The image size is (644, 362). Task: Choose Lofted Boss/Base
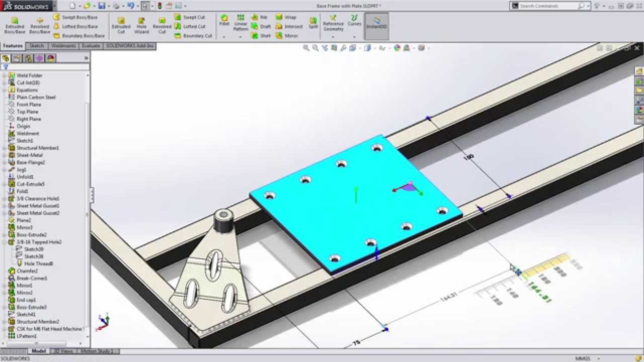click(75, 27)
